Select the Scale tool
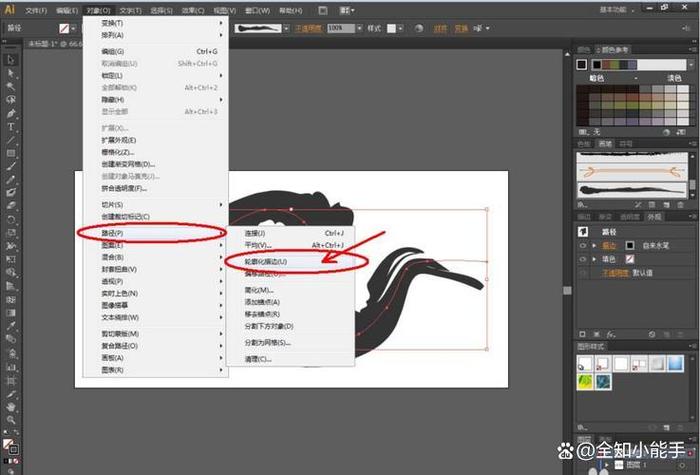This screenshot has width=700, height=475. [11, 233]
